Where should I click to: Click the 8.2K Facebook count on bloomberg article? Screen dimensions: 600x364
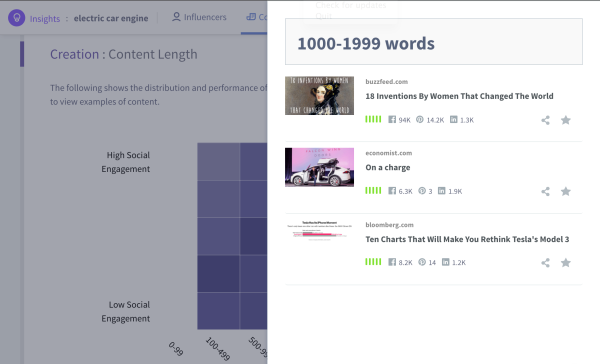pyautogui.click(x=405, y=263)
